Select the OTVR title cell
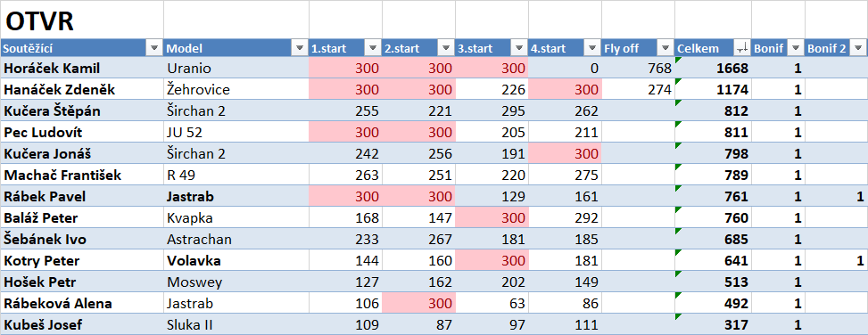868x335 pixels. pyautogui.click(x=82, y=20)
